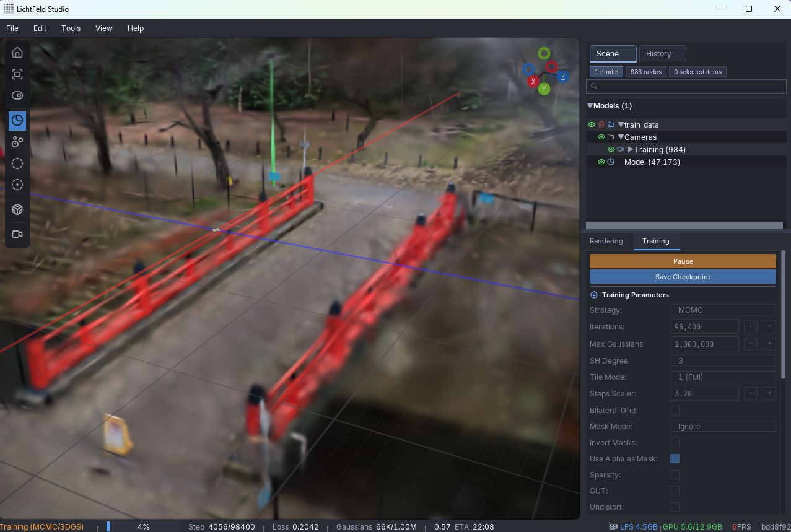This screenshot has width=791, height=532.
Task: Click the training progress bar at 4%
Action: point(143,526)
